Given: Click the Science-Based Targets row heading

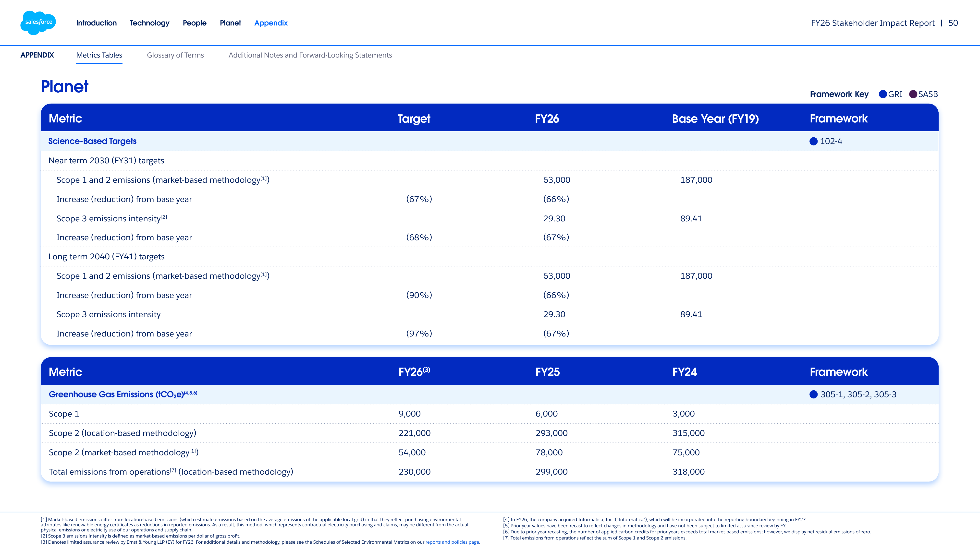Looking at the screenshot, I should tap(92, 141).
